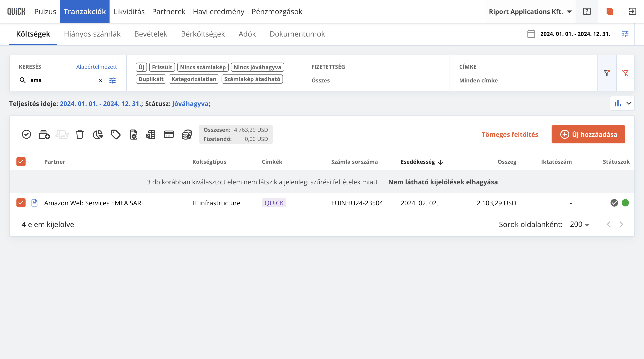Clear the search text with X

tap(100, 80)
